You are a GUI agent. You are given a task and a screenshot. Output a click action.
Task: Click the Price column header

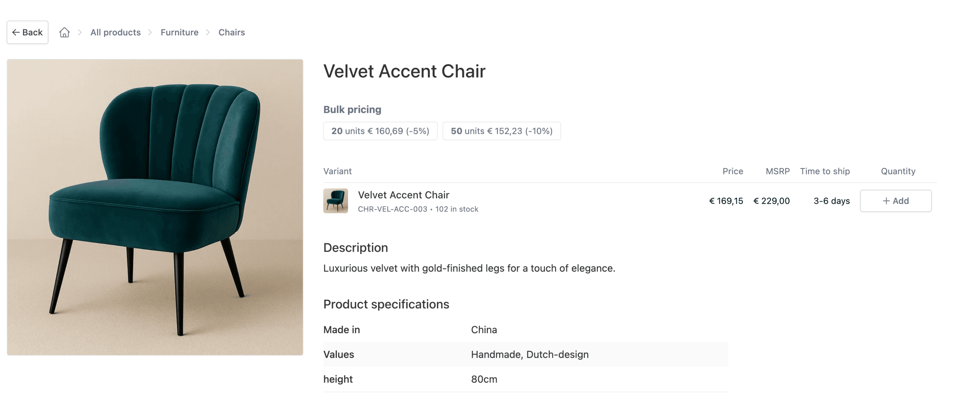(732, 171)
